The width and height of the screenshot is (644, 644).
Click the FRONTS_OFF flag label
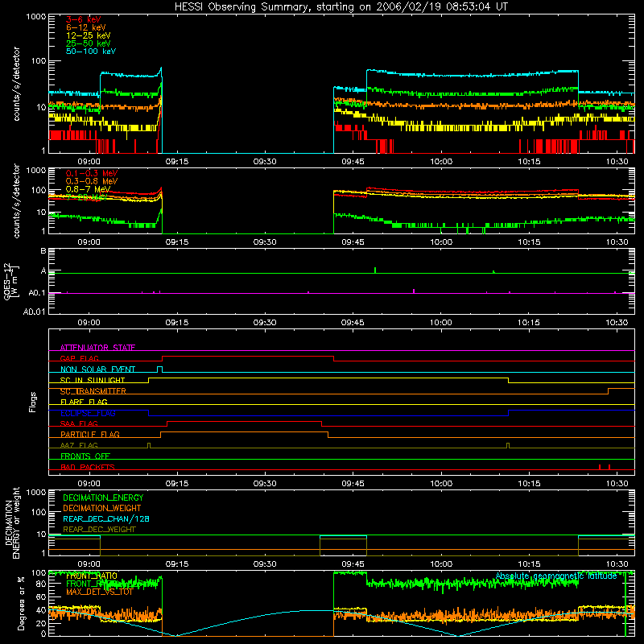click(85, 456)
